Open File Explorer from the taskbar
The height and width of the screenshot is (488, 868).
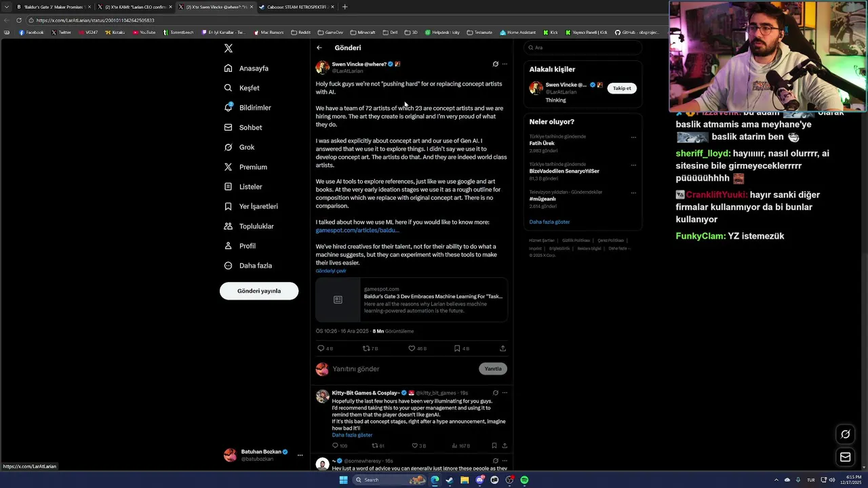click(x=465, y=480)
